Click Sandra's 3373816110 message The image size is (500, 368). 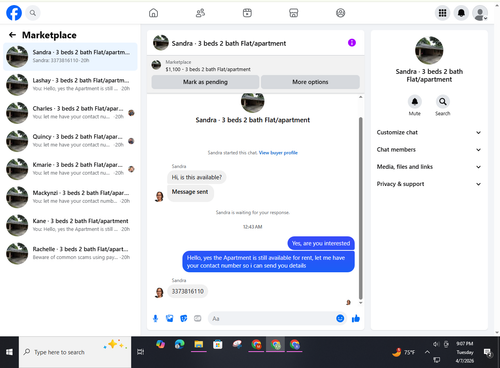tap(187, 291)
